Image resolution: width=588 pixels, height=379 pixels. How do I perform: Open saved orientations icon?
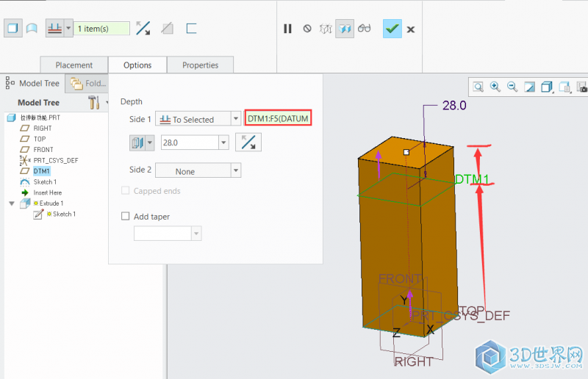[564, 87]
